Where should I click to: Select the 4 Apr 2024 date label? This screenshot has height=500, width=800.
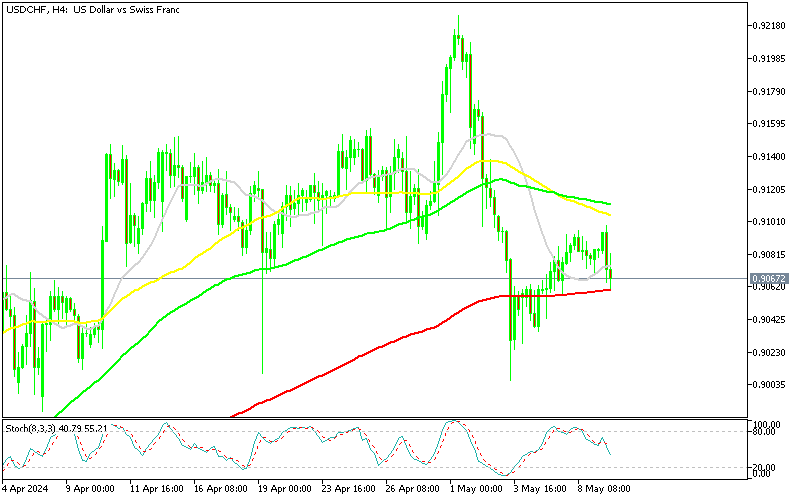[x=29, y=490]
